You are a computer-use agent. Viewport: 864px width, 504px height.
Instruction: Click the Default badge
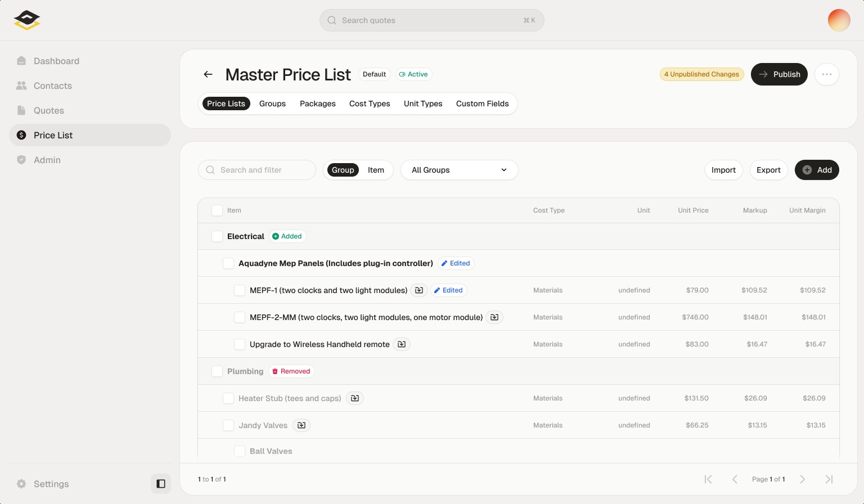[374, 74]
